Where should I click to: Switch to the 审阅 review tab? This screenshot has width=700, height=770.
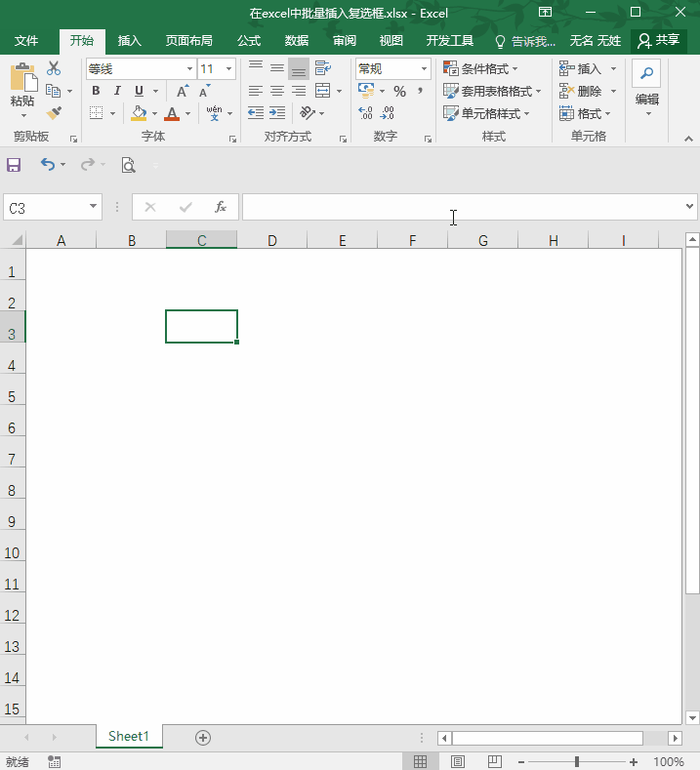point(345,41)
